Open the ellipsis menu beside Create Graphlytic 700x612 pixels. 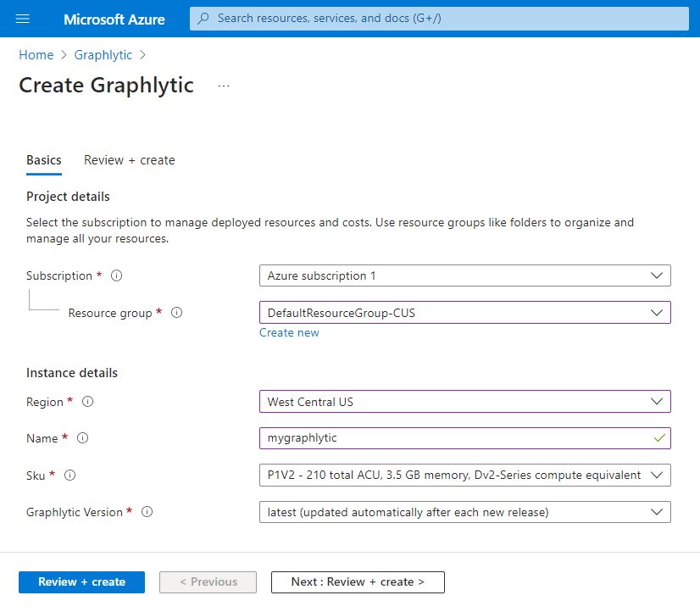click(x=224, y=86)
